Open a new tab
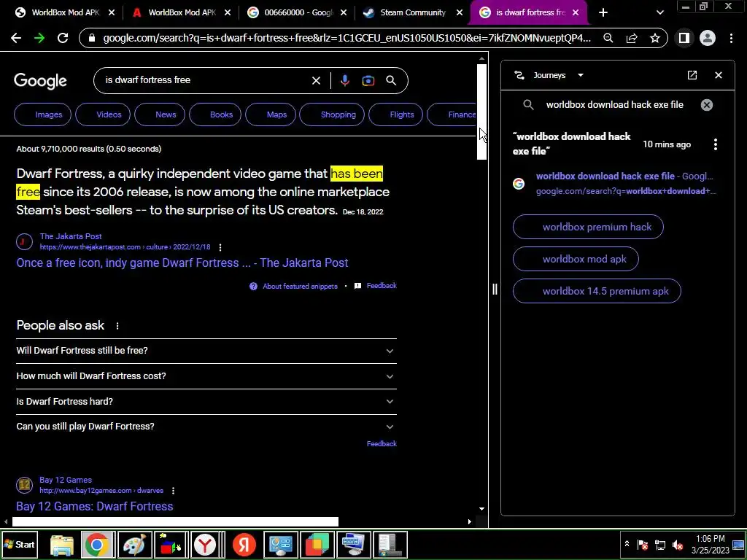 (603, 13)
